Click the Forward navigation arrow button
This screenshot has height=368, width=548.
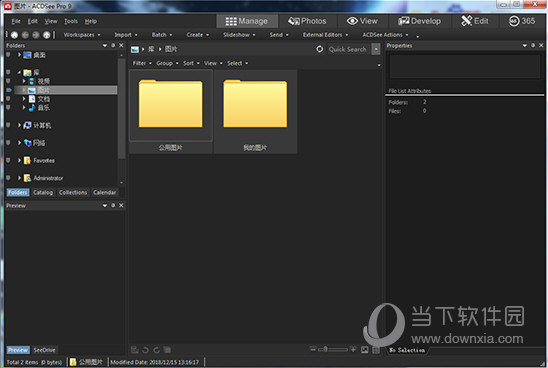(x=36, y=35)
